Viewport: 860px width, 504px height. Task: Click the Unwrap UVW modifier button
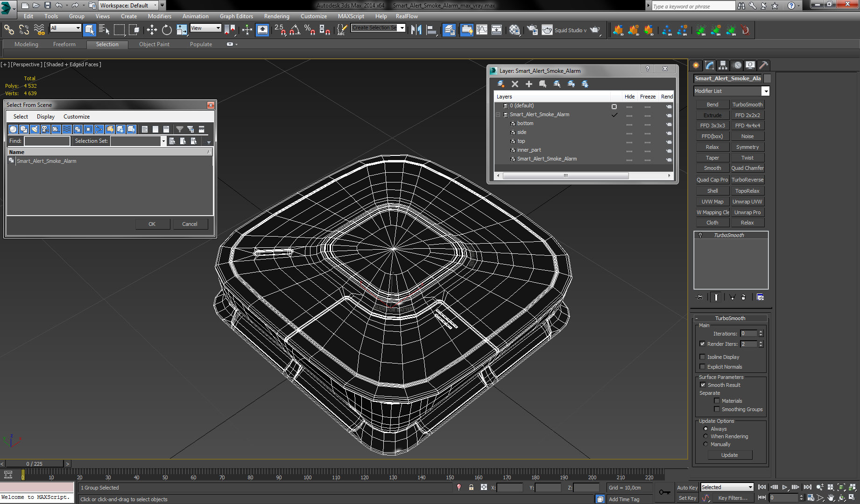747,202
